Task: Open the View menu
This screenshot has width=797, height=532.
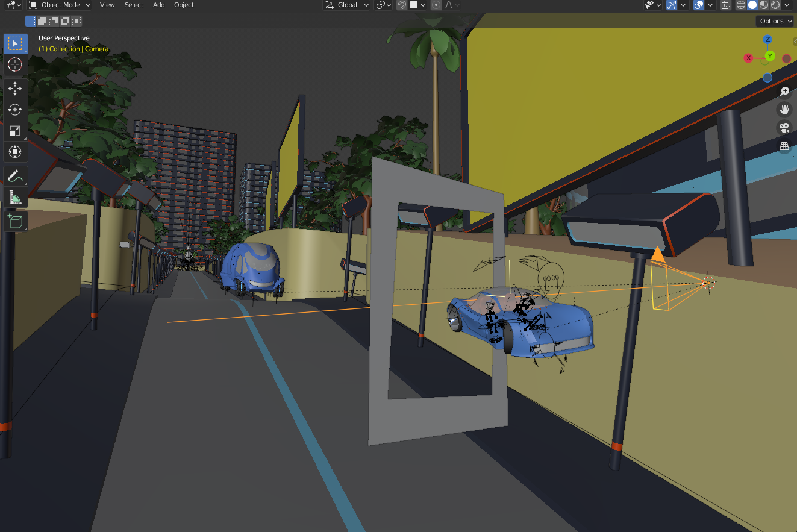Action: 107,5
